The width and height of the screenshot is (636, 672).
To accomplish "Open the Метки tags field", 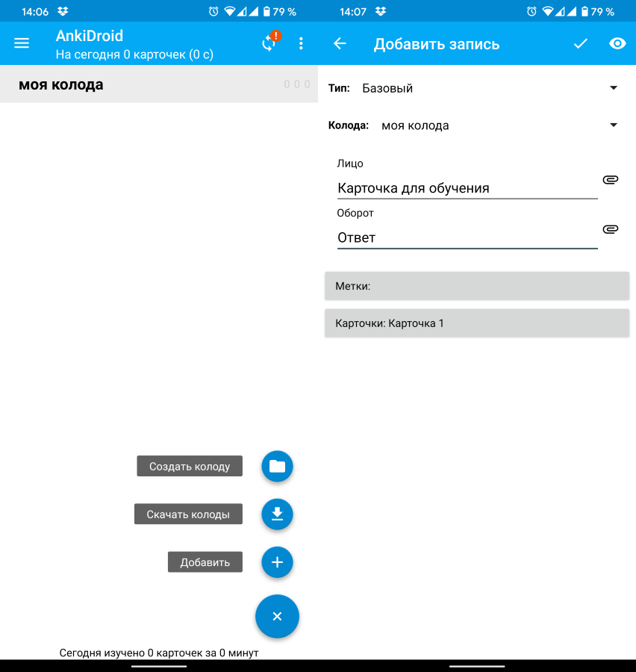I will pos(476,286).
